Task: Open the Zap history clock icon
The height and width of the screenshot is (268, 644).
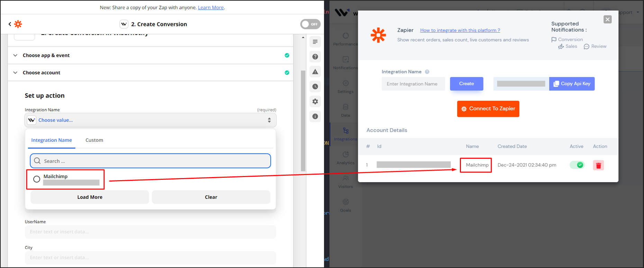Action: pos(315,86)
